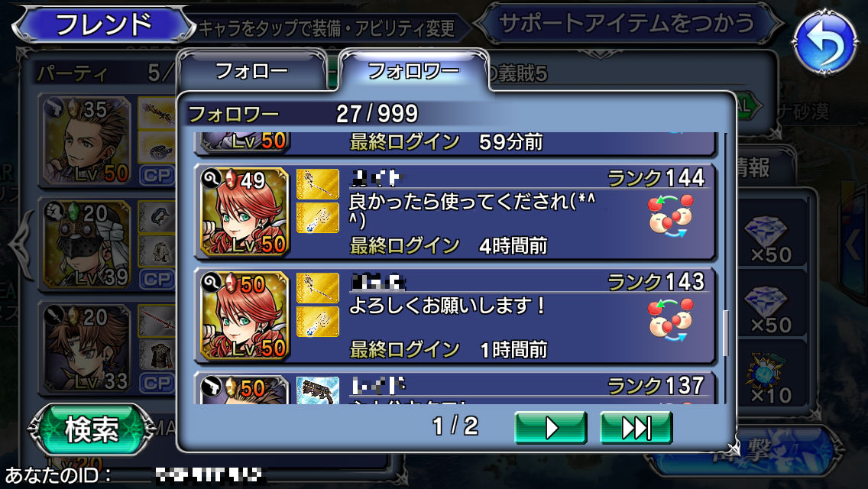The height and width of the screenshot is (489, 868).
Task: Tap second gold equipment icon on rank 143 entry
Action: point(318,322)
